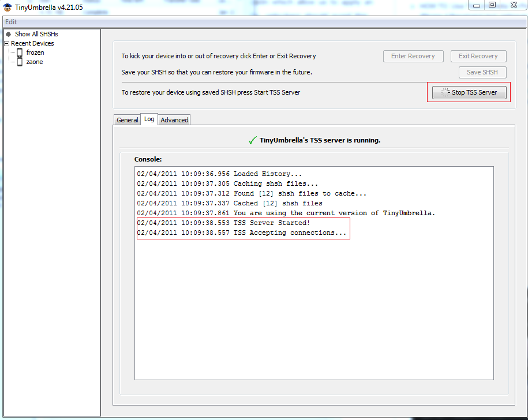This screenshot has height=420, width=528.
Task: Click the 'Caching shsh files...' console line
Action: point(227,183)
